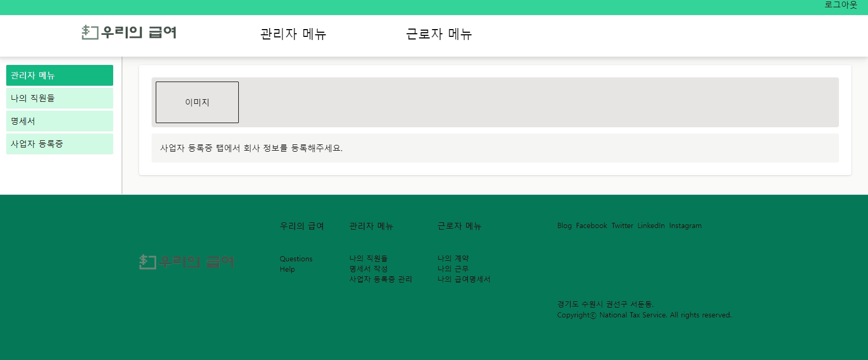Screen dimensions: 868x360
Task: Open footer link 나의 근무
Action: pyautogui.click(x=453, y=269)
